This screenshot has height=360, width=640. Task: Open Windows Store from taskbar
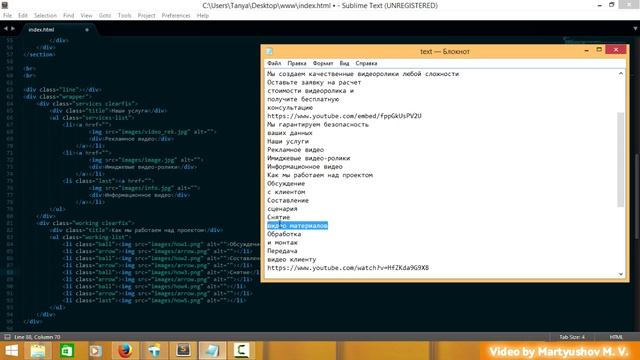[67, 351]
